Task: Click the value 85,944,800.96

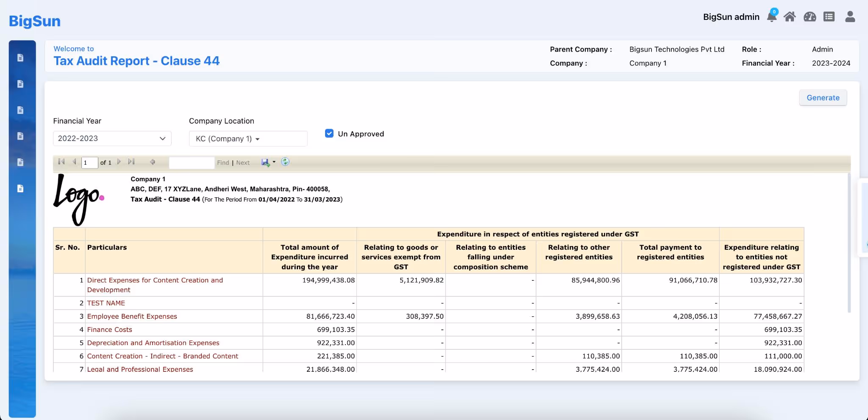Action: (x=595, y=280)
